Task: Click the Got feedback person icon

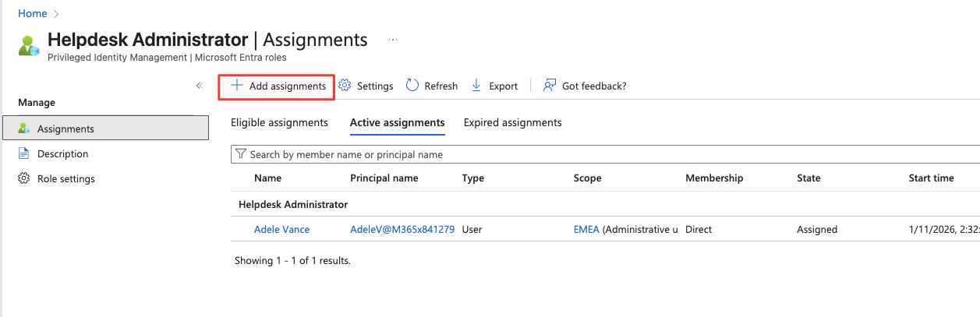Action: (x=550, y=86)
